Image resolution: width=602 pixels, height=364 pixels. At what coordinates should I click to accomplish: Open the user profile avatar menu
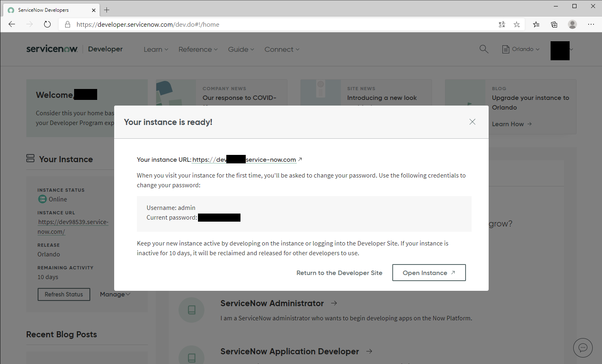tap(562, 51)
